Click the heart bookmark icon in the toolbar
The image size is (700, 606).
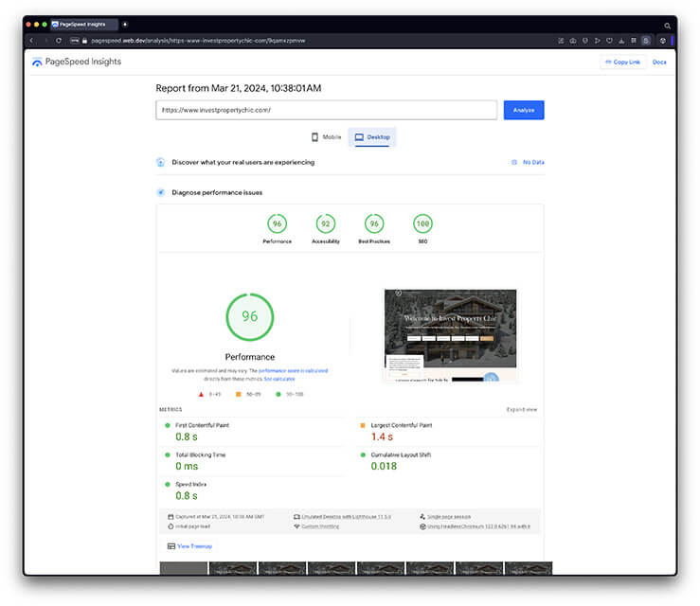(x=609, y=41)
